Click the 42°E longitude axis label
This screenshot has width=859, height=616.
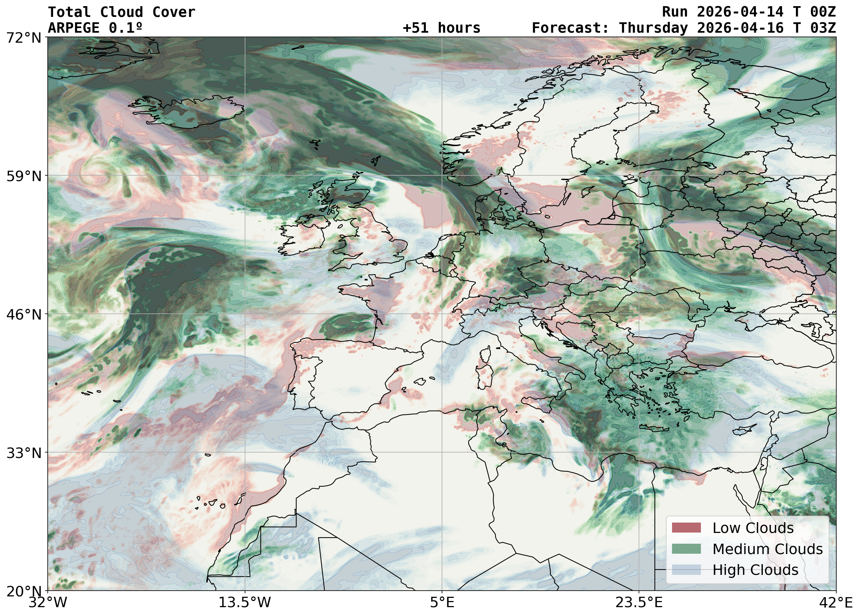click(836, 602)
